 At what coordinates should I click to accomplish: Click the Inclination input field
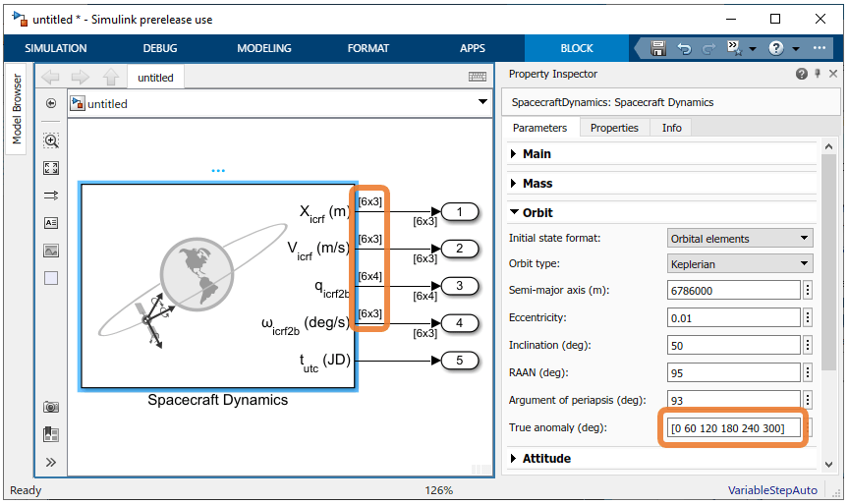(733, 346)
